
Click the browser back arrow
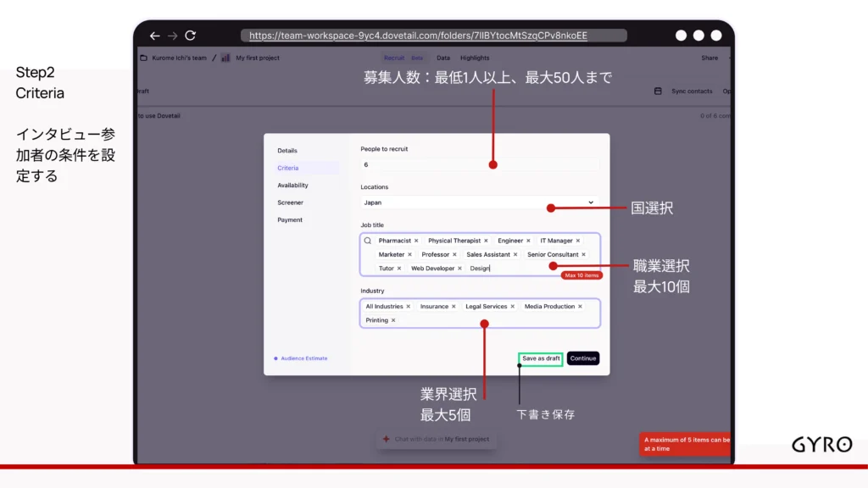point(154,36)
